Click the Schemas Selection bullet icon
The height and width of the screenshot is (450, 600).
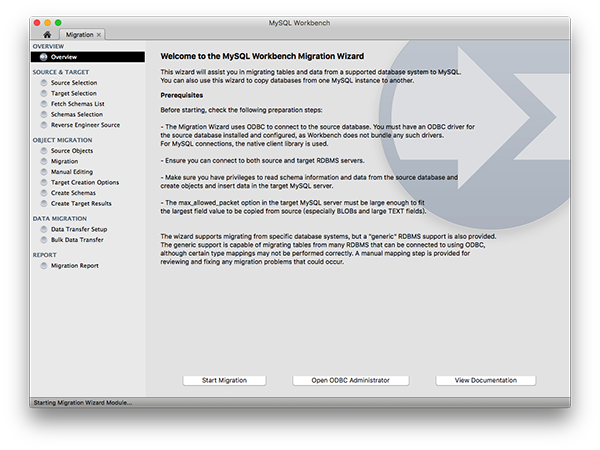pyautogui.click(x=44, y=114)
